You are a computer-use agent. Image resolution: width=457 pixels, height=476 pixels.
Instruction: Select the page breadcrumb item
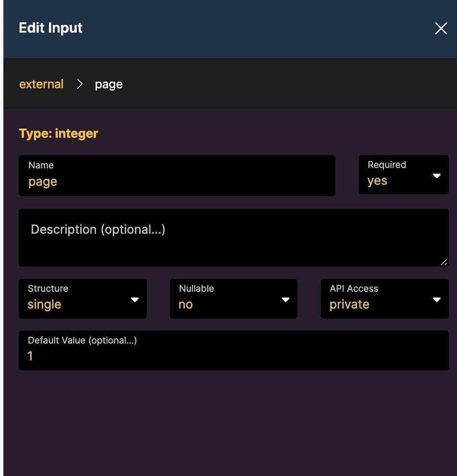click(108, 84)
